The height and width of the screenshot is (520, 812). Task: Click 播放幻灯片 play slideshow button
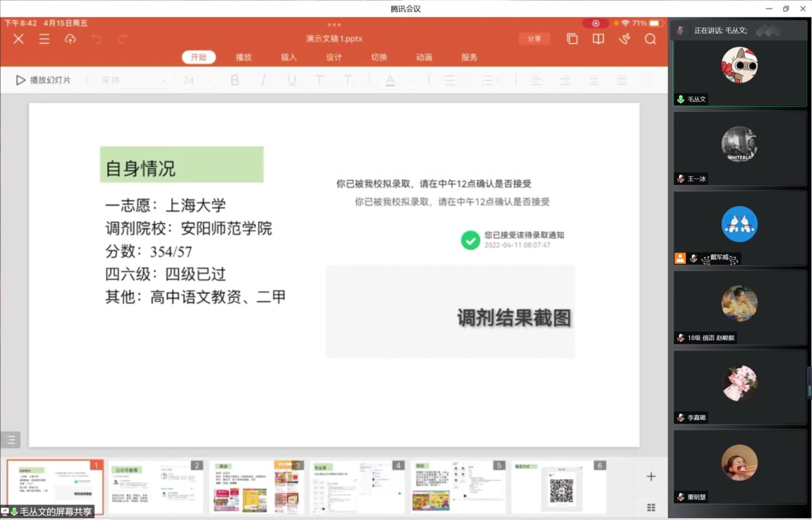pyautogui.click(x=44, y=81)
